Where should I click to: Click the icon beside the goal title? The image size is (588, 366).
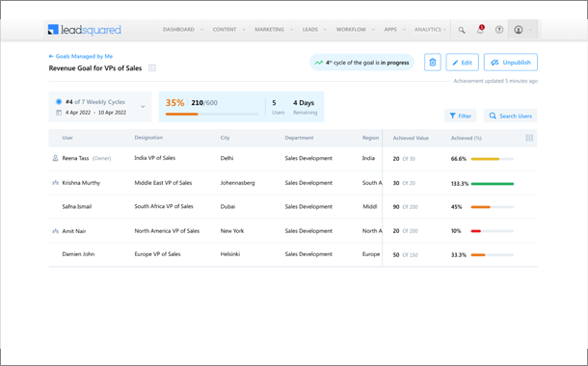pos(152,67)
